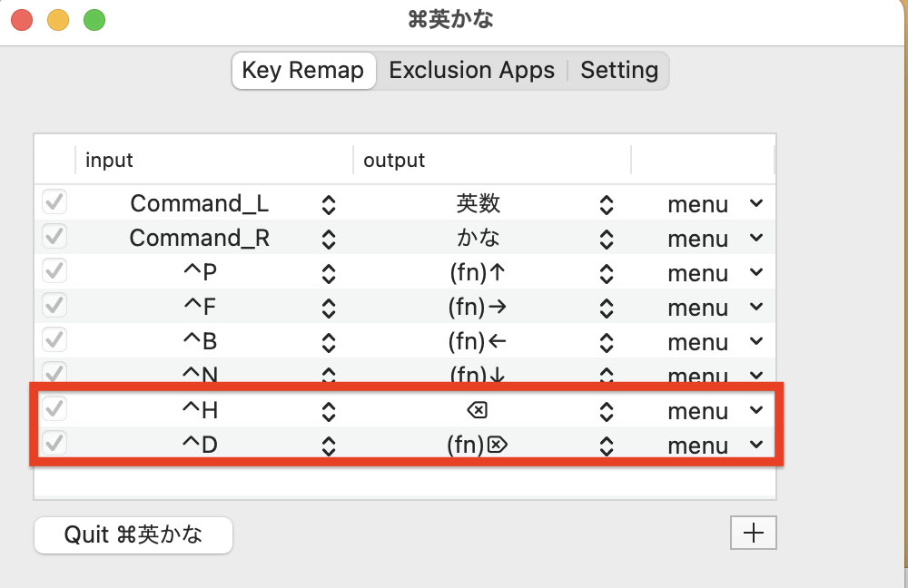Click the ⇕ stepper for the ^H input

click(330, 410)
